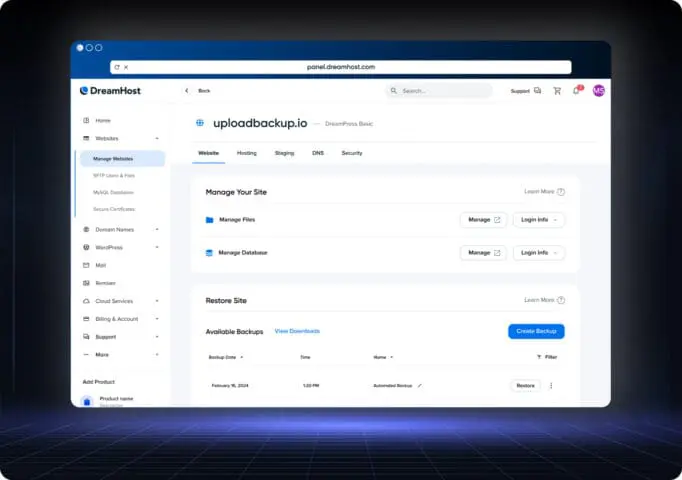Screen dimensions: 682x480
Task: Click the uploadbackup.io site title
Action: click(260, 123)
